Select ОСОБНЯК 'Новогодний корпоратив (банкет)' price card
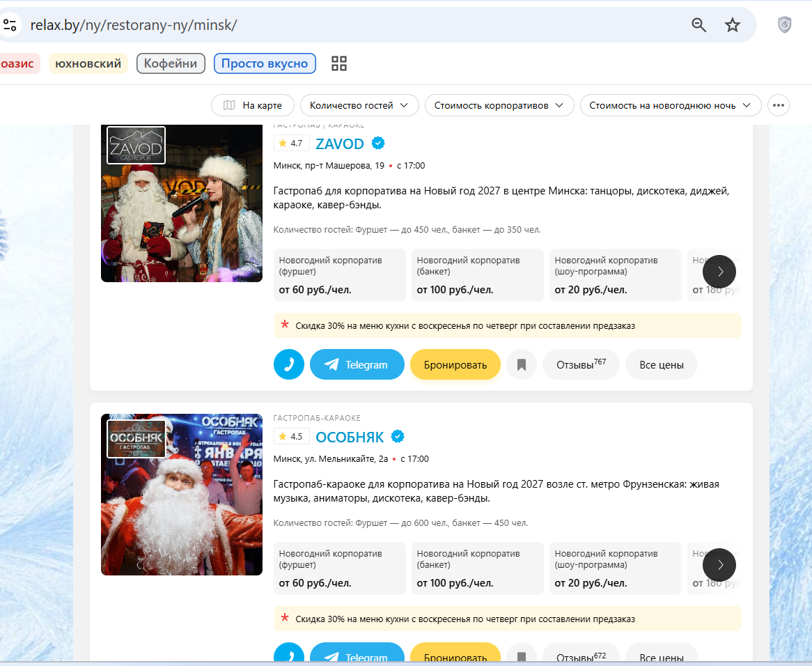 (x=478, y=568)
